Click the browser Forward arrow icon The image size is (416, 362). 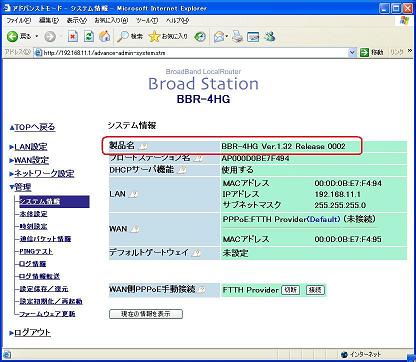(x=50, y=37)
